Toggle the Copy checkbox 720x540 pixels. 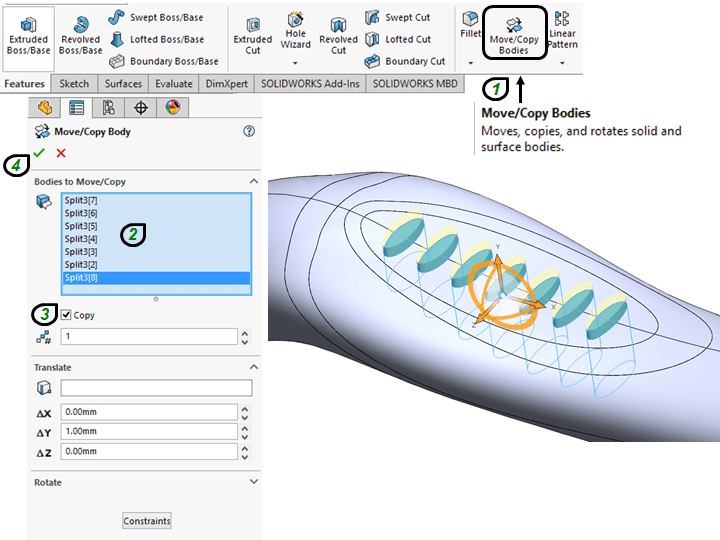pyautogui.click(x=66, y=315)
